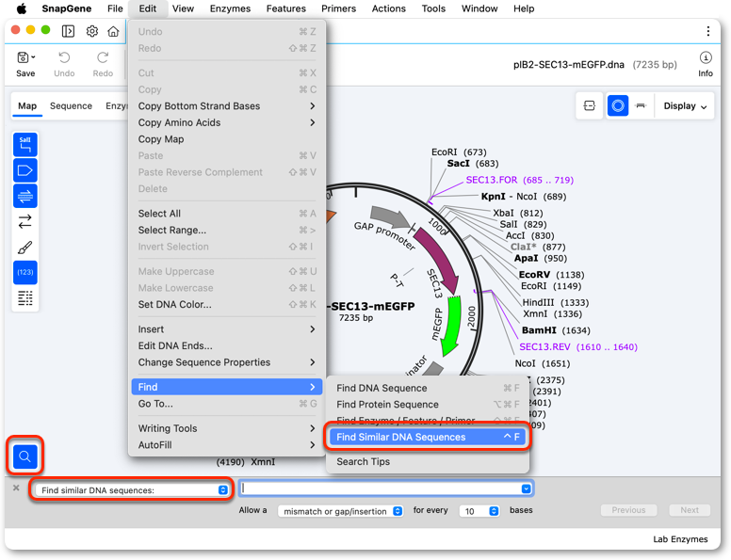This screenshot has width=731, height=560.
Task: Click the Redo toolbar button
Action: pyautogui.click(x=103, y=64)
